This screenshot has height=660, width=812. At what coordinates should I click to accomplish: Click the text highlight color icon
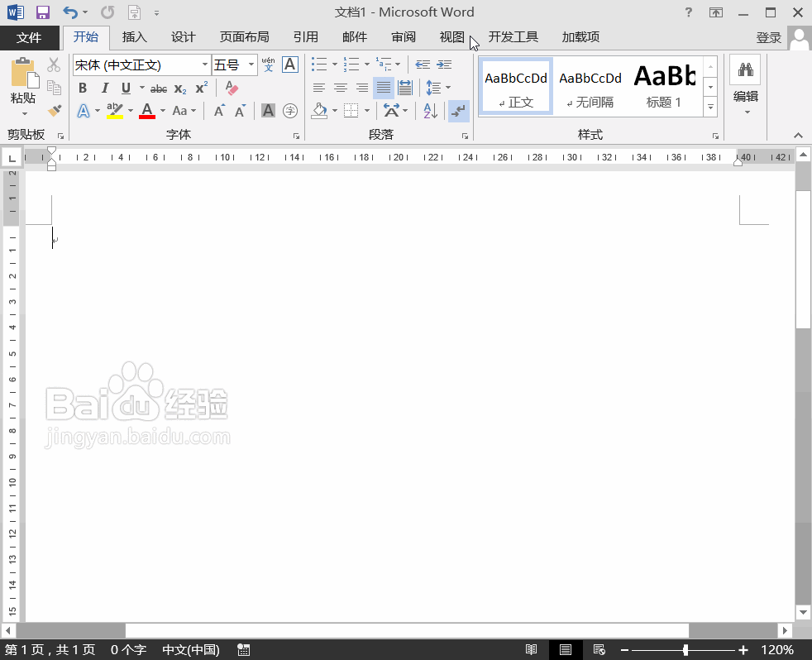(x=115, y=110)
